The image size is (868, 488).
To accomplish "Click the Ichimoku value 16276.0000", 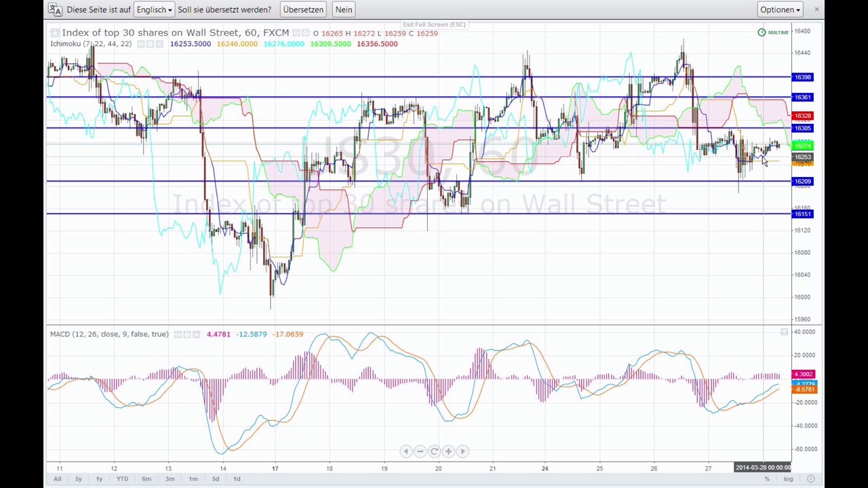I will point(283,44).
